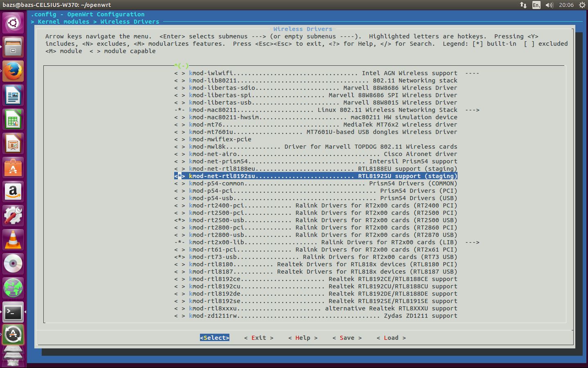588x368 pixels.
Task: Select the kmod-rtl8180 entry
Action: (x=316, y=264)
